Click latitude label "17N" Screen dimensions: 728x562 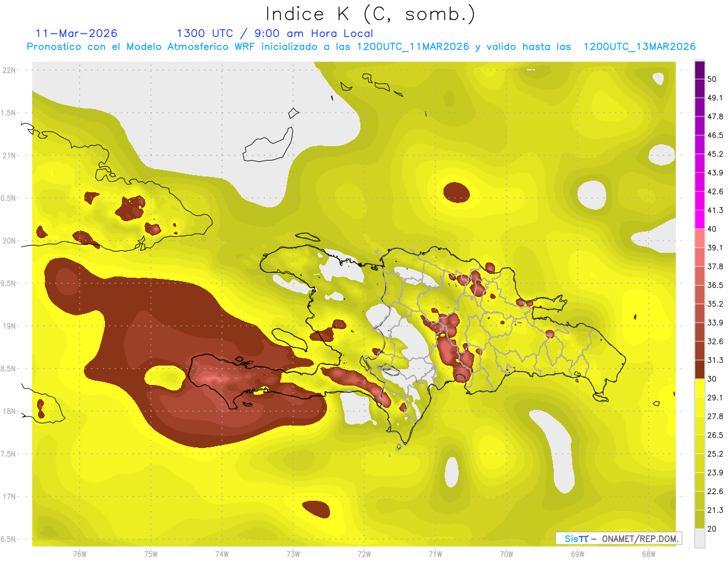[x=9, y=497]
